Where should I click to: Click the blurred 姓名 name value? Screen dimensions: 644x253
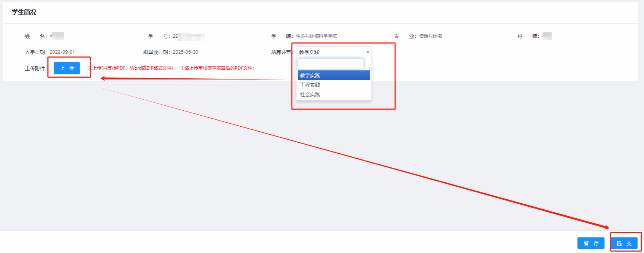pyautogui.click(x=57, y=36)
